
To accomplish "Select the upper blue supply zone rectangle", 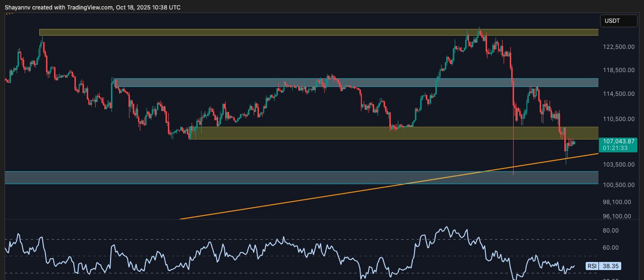I will 356,83.
